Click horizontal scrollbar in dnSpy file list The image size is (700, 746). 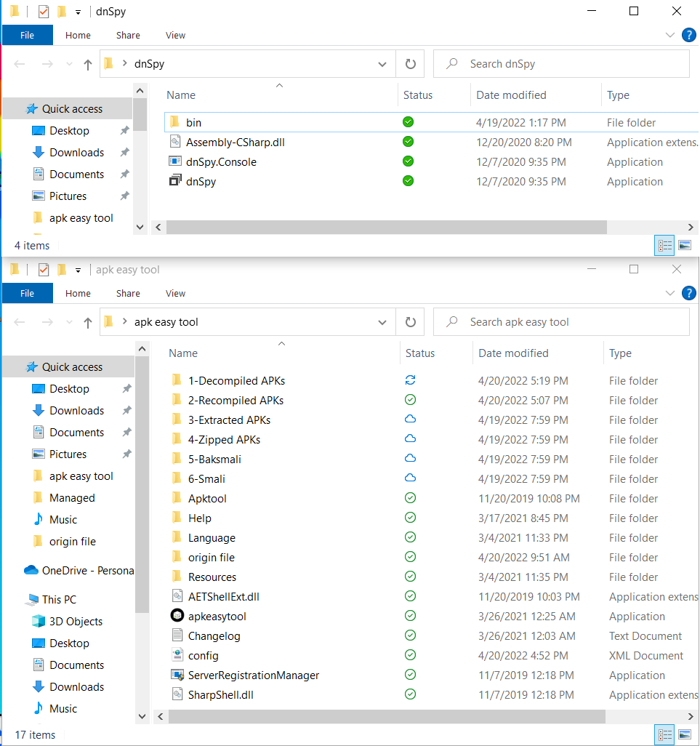[387, 227]
